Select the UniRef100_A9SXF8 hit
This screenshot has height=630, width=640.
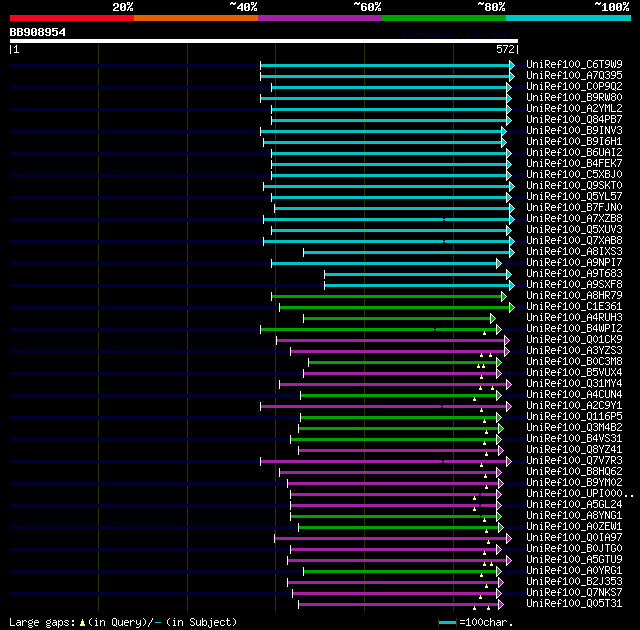[x=574, y=285]
